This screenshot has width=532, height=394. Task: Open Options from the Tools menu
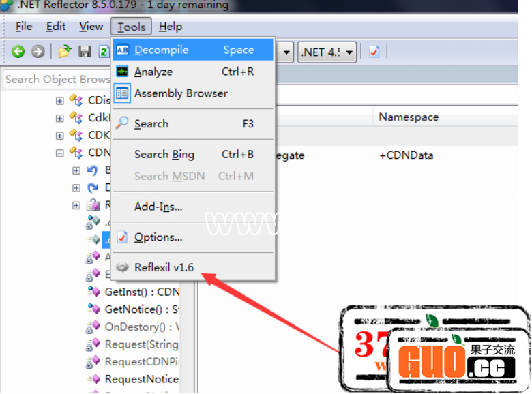(193, 237)
